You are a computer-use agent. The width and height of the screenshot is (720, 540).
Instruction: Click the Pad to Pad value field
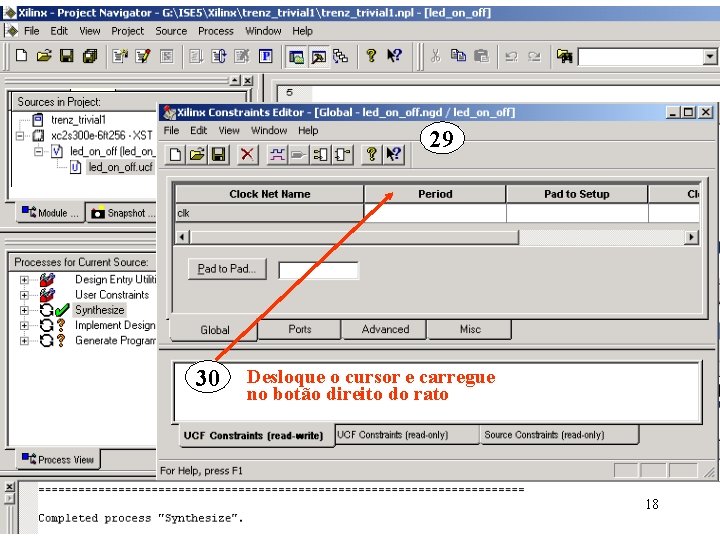[x=318, y=270]
